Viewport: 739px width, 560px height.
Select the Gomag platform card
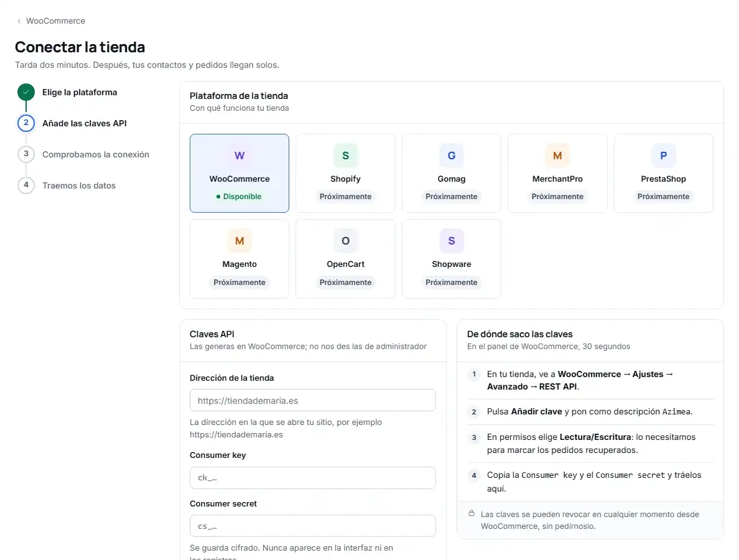tap(452, 173)
